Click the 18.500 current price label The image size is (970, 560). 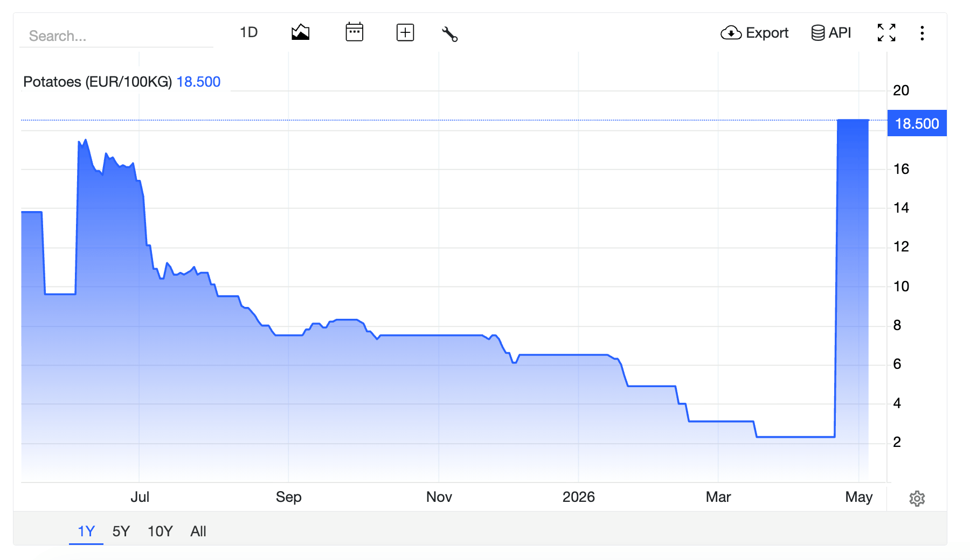[x=917, y=124]
